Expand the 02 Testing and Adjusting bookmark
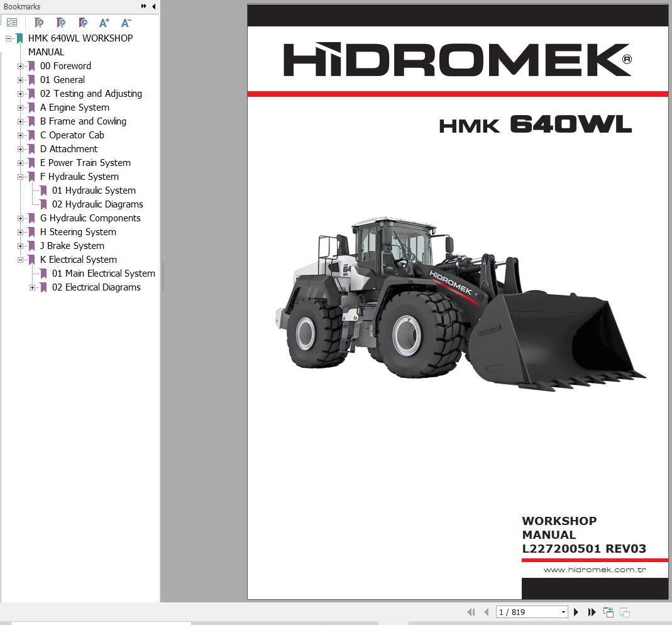The width and height of the screenshot is (672, 625). coord(20,94)
